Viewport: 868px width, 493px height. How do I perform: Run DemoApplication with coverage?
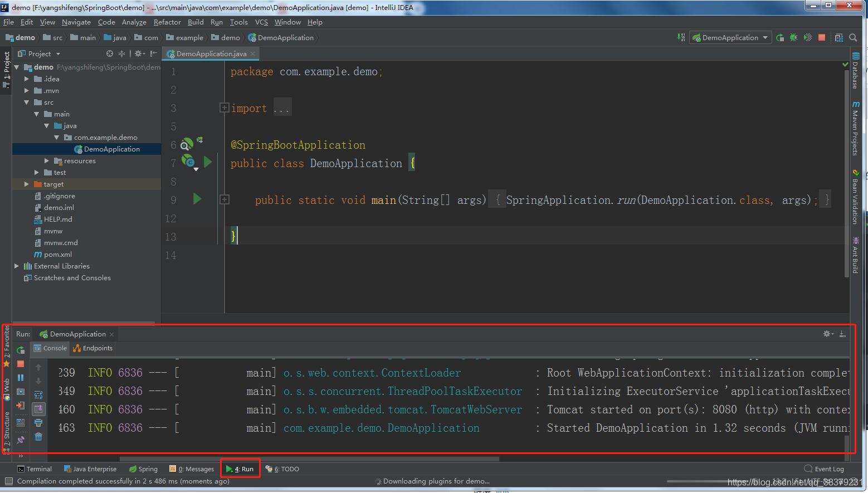pyautogui.click(x=808, y=37)
